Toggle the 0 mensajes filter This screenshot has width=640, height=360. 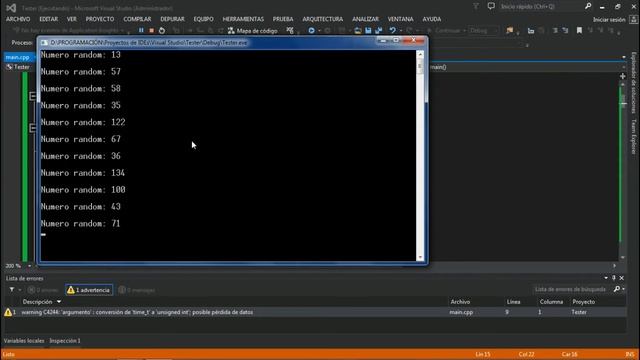point(137,290)
